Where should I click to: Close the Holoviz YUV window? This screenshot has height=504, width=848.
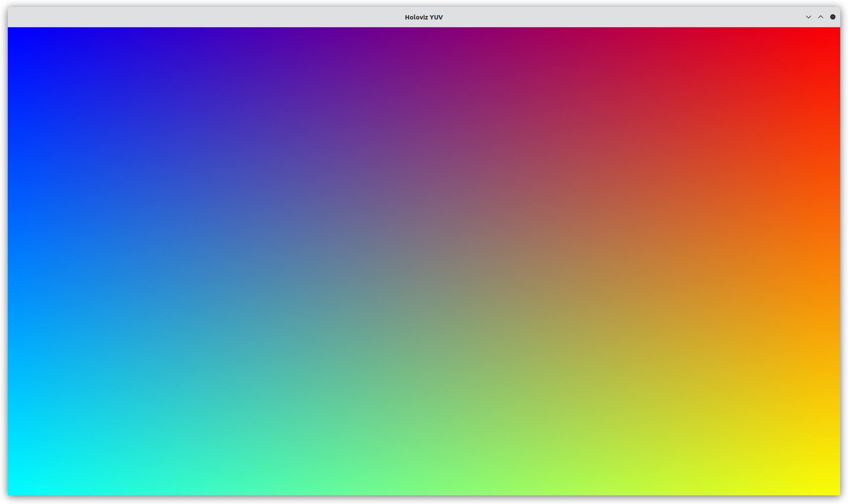(832, 17)
